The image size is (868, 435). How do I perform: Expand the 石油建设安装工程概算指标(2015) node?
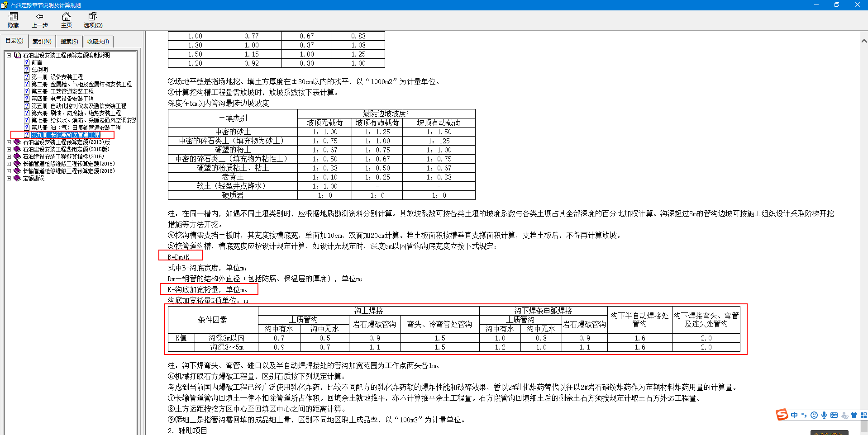click(9, 156)
